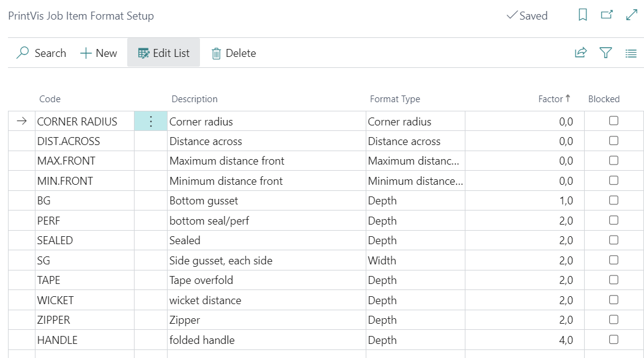Tick Blocked for SG row

click(613, 259)
